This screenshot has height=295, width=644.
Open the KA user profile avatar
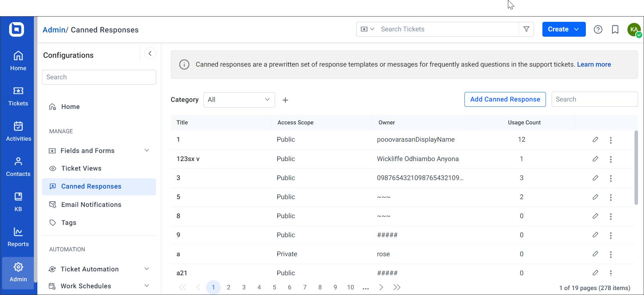pos(634,30)
